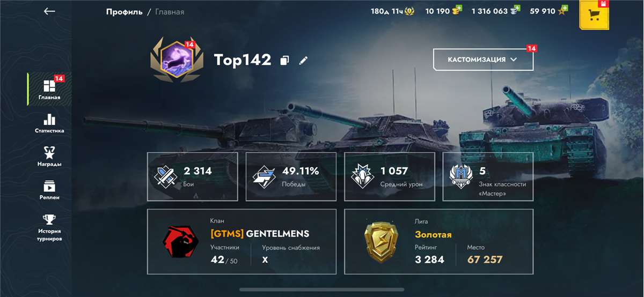The width and height of the screenshot is (644, 297).
Task: Open the GENTELMENS clan card
Action: 241,241
